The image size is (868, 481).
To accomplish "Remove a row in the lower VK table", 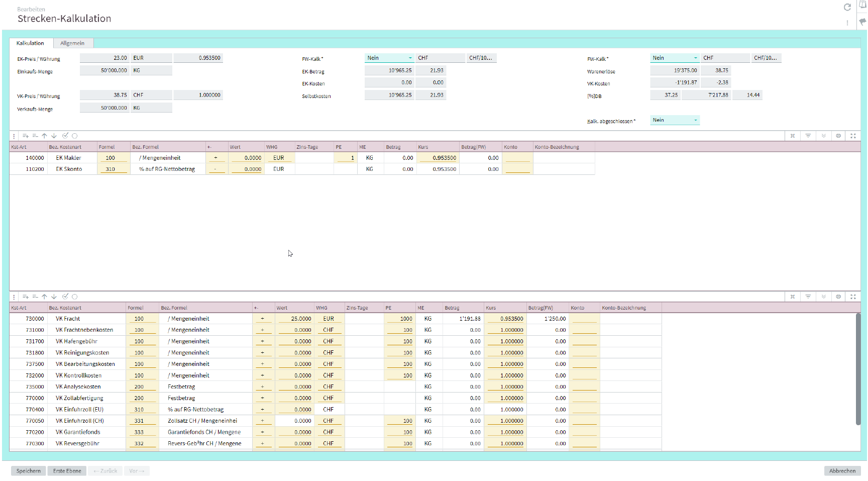I will (x=35, y=297).
